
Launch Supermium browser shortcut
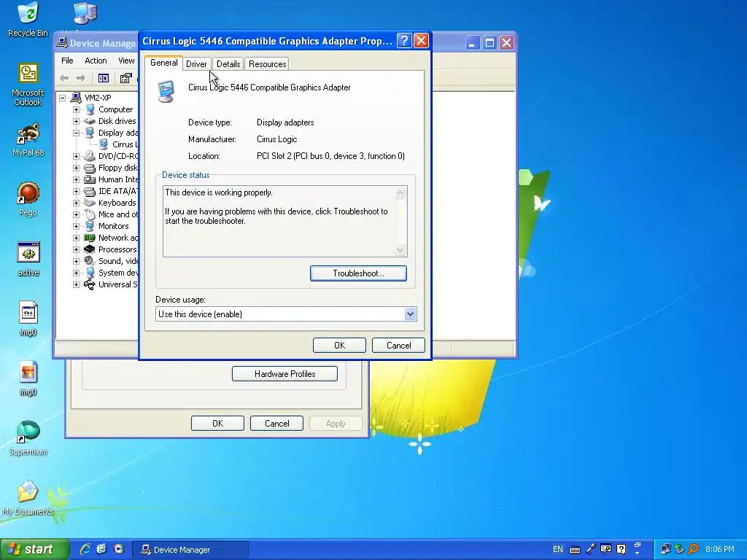pos(28,438)
